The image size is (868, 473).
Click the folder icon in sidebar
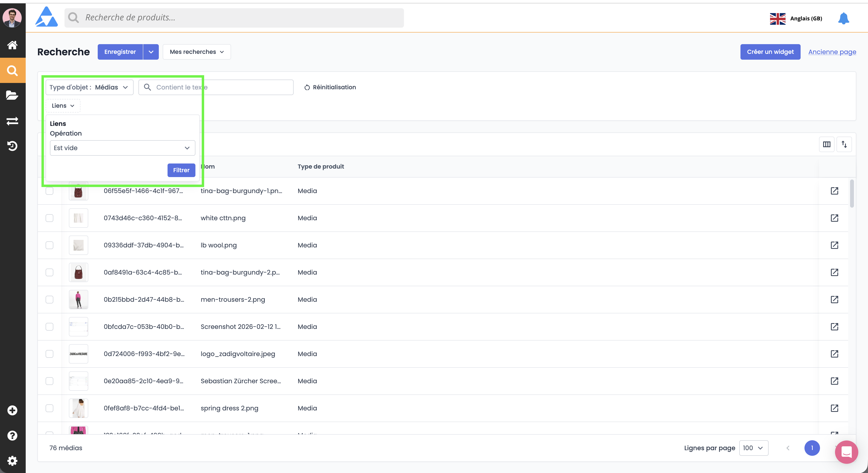pyautogui.click(x=12, y=95)
